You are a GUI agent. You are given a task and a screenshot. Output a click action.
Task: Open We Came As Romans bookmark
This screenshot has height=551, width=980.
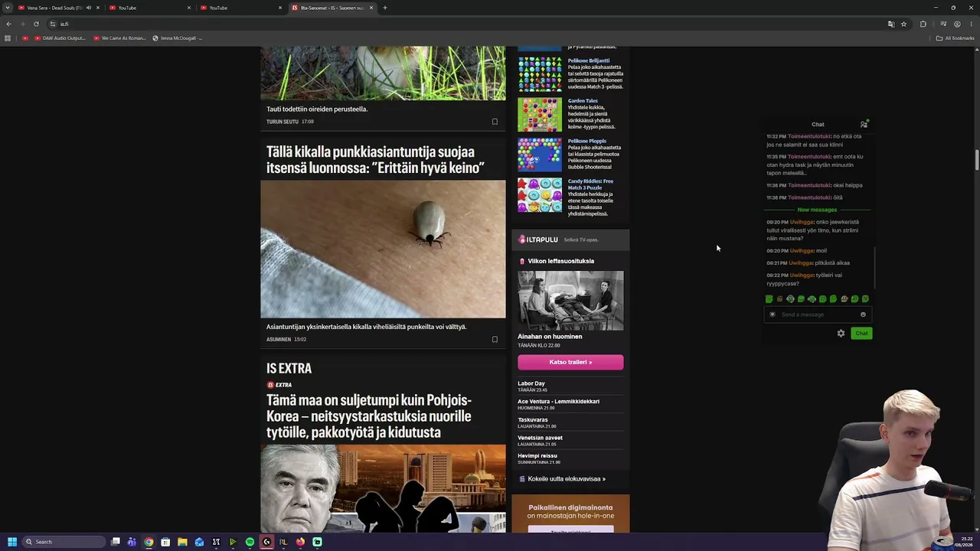119,38
